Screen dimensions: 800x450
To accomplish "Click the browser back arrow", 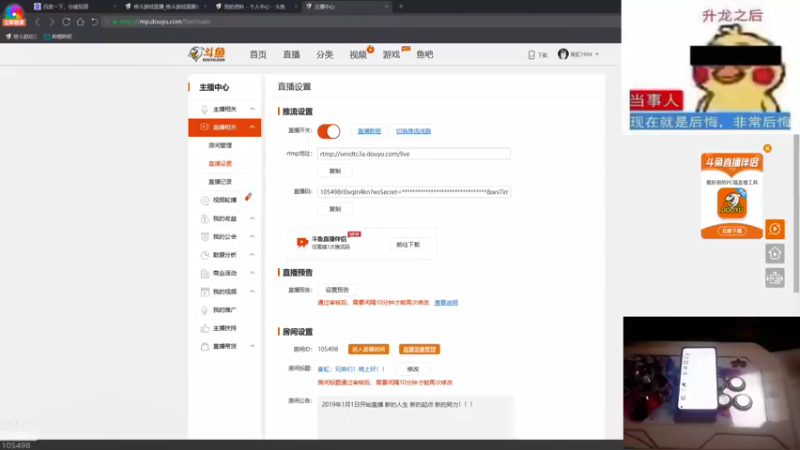I will 37,22.
